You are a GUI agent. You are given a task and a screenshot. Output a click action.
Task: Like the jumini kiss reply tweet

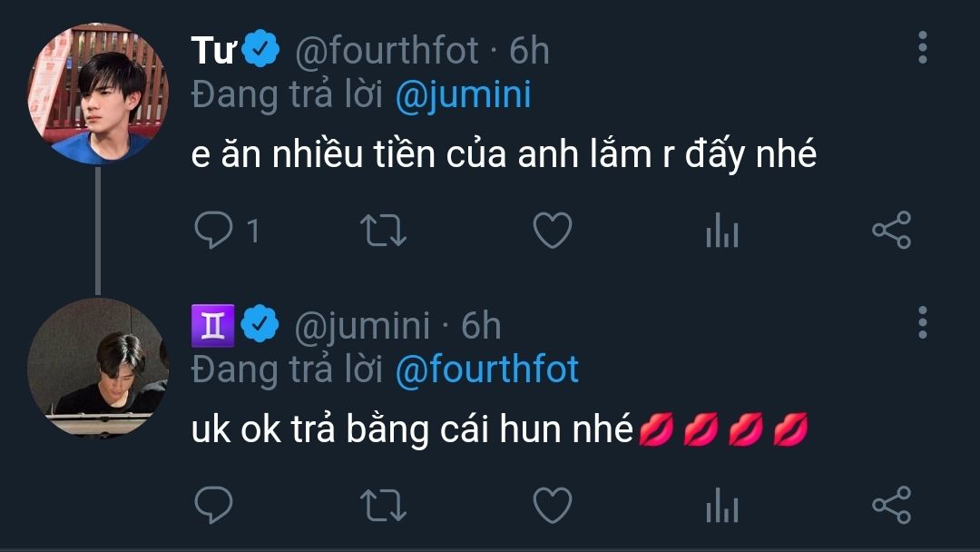pos(552,505)
